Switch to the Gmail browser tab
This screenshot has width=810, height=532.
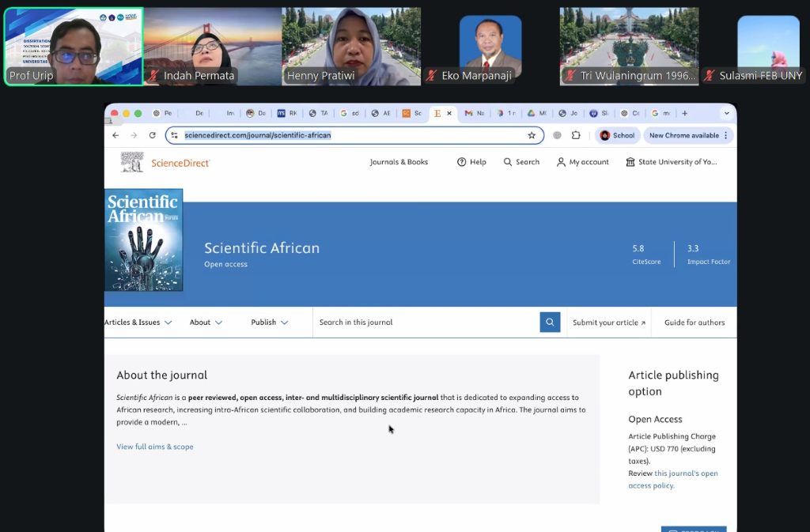click(474, 113)
